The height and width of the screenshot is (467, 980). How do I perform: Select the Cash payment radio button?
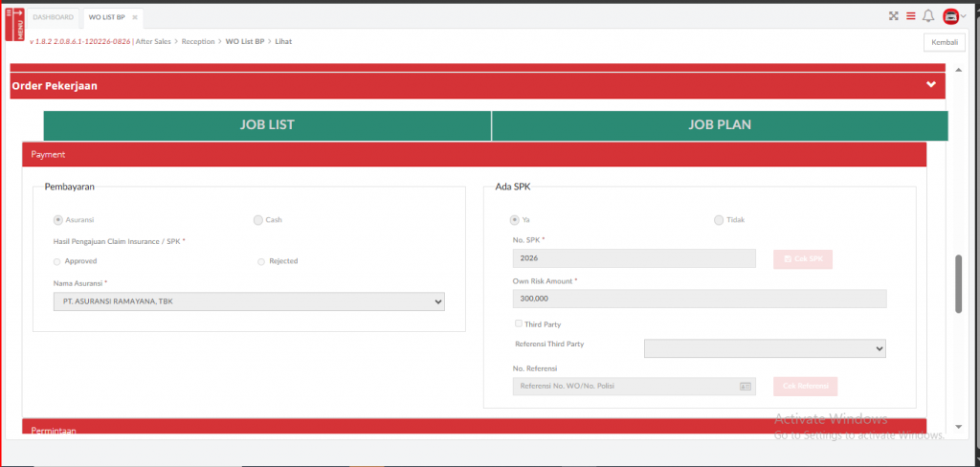coord(258,220)
